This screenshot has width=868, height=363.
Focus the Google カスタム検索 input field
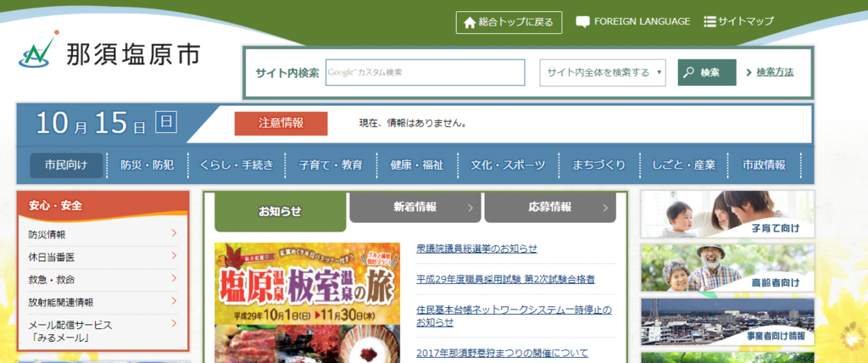[426, 73]
